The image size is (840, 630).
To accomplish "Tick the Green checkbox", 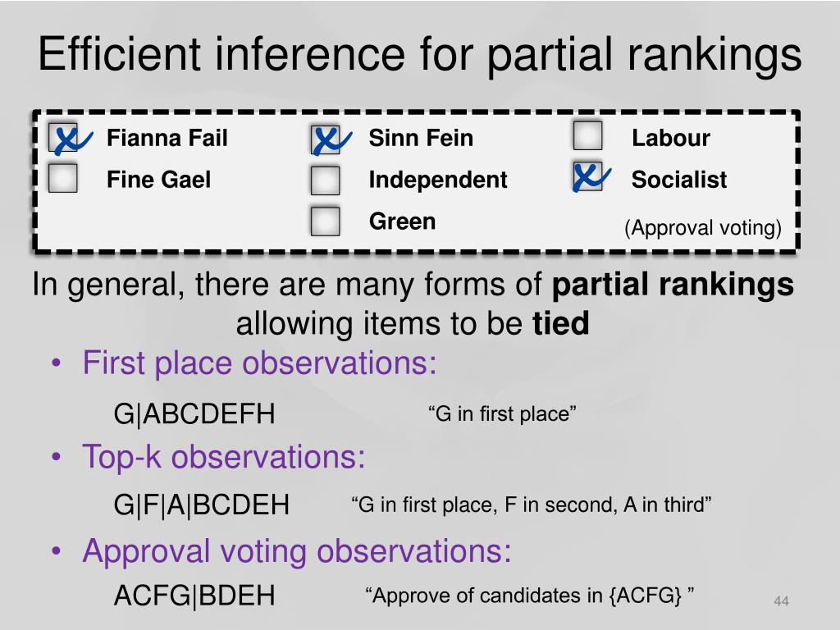I will click(x=325, y=221).
